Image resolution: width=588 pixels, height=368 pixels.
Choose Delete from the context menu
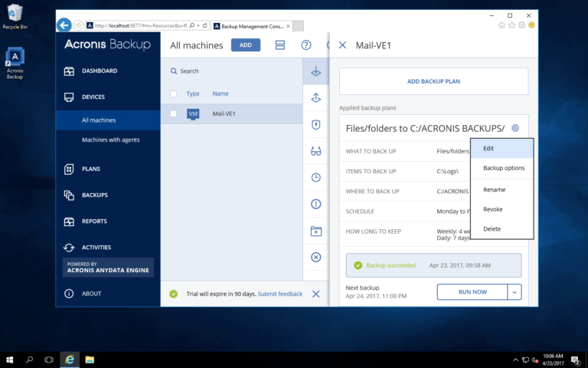502,228
